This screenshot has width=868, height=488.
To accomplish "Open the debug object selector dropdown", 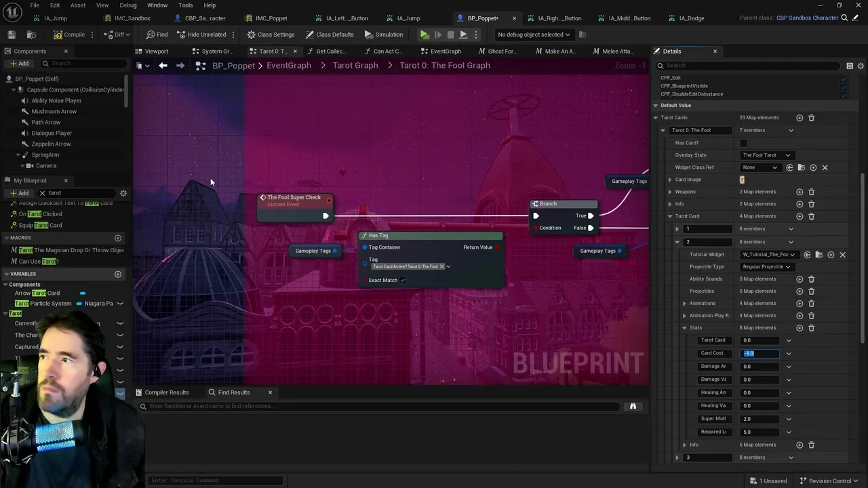I will (x=534, y=35).
